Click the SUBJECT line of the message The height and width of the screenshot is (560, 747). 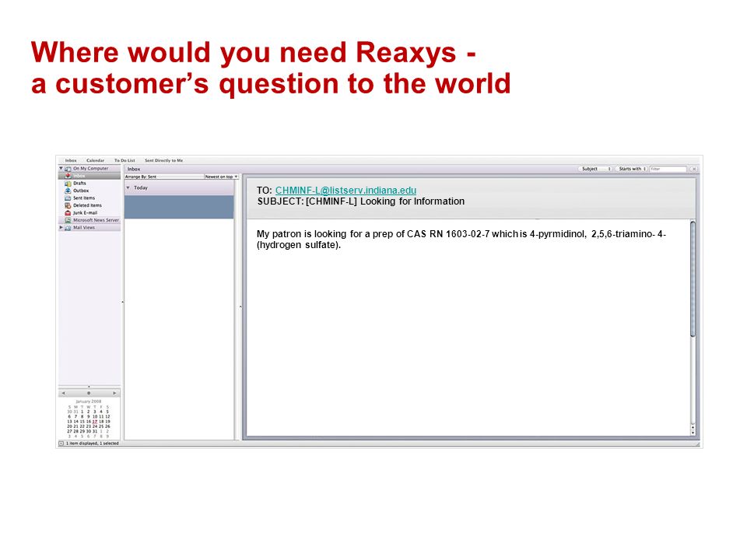click(x=360, y=201)
